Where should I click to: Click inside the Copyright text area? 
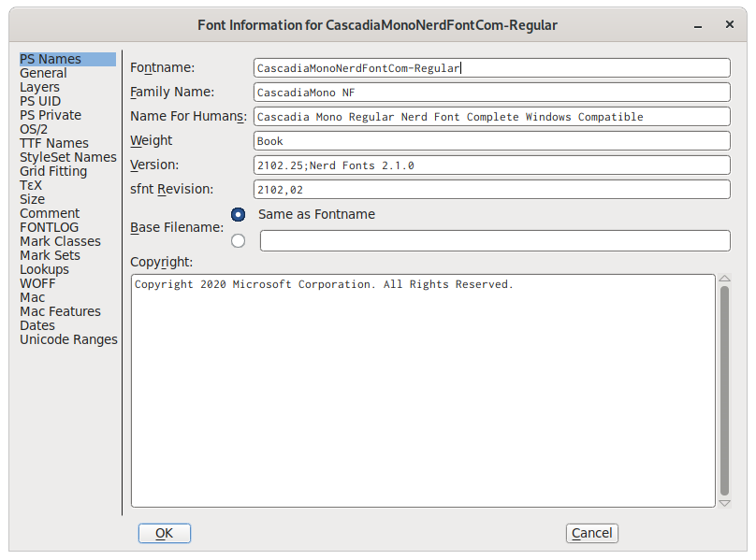pyautogui.click(x=423, y=391)
